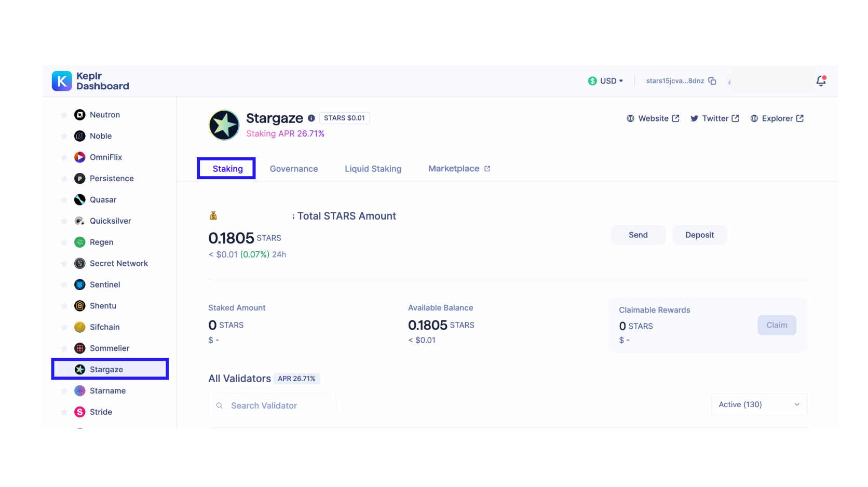Click the Sentinel chain icon
The width and height of the screenshot is (868, 487).
pos(79,285)
